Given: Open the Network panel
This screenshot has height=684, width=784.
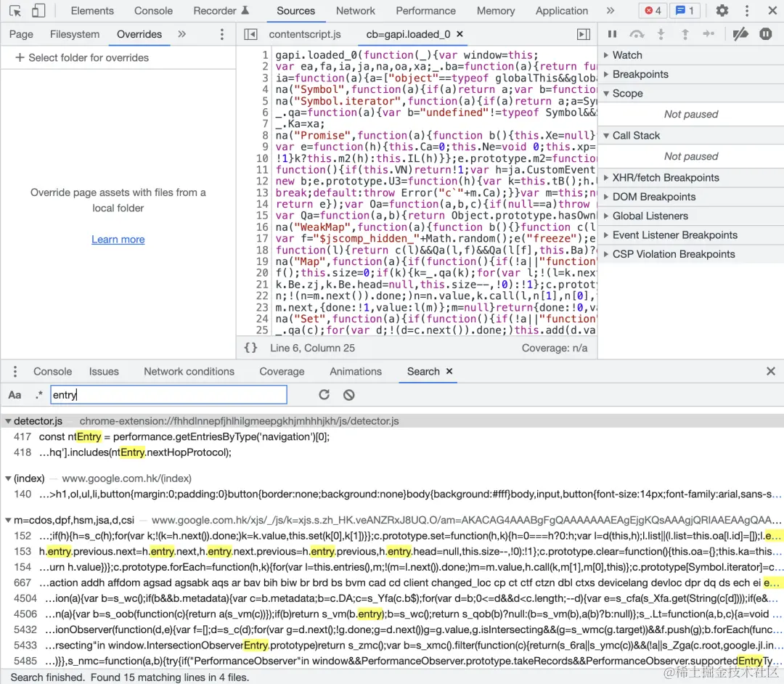Looking at the screenshot, I should tap(355, 10).
